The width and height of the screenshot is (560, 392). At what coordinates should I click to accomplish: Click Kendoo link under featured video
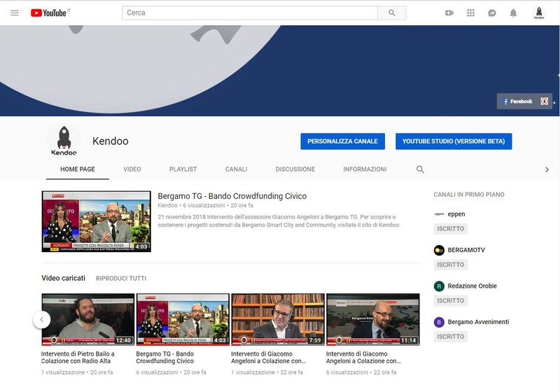[167, 206]
